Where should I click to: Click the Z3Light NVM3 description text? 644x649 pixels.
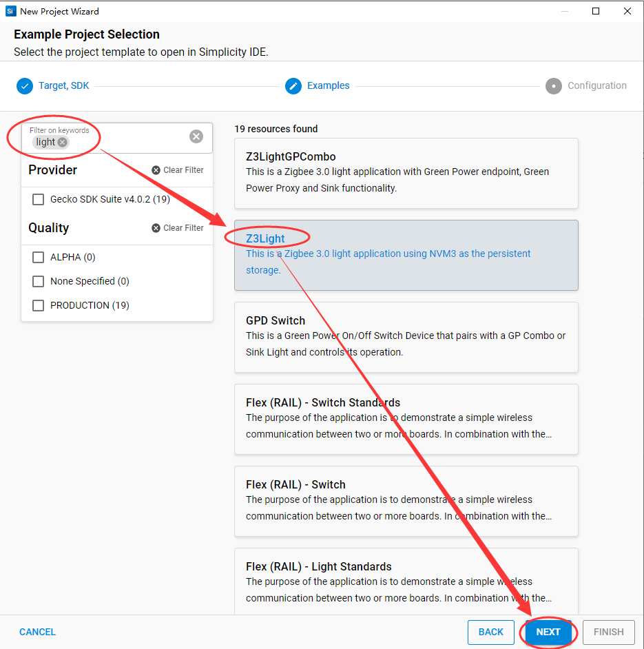pyautogui.click(x=388, y=262)
